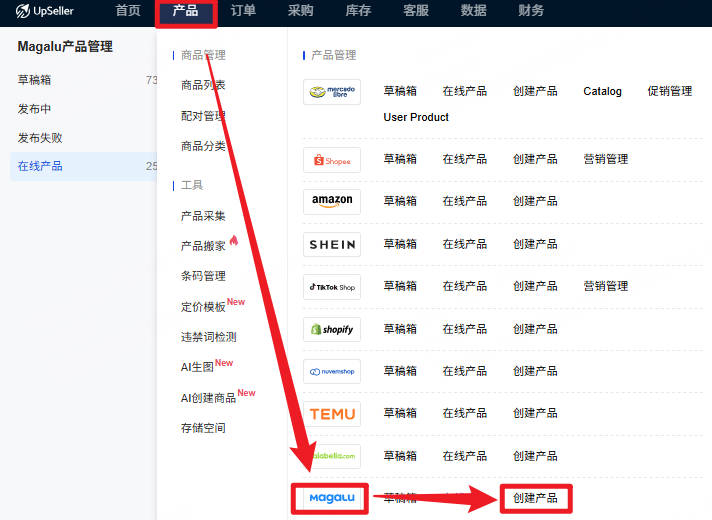Image resolution: width=712 pixels, height=520 pixels.
Task: Open the 产品采集 tool
Action: click(x=203, y=216)
